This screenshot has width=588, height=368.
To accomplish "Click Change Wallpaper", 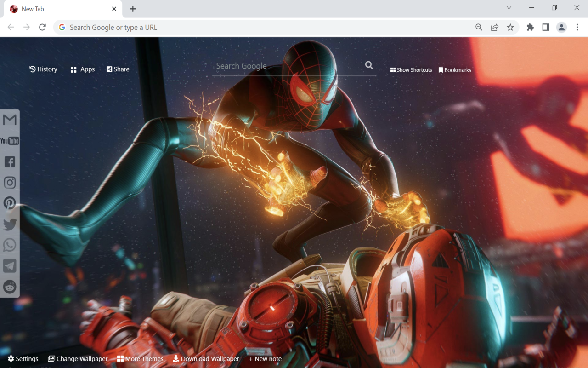I will (78, 359).
